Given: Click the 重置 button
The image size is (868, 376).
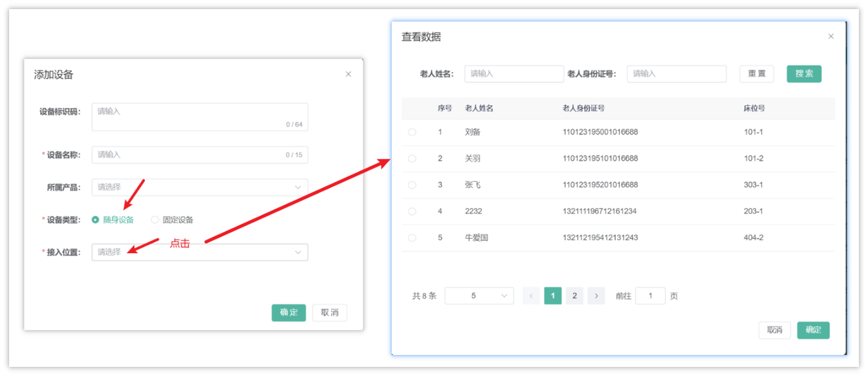Looking at the screenshot, I should (x=757, y=74).
